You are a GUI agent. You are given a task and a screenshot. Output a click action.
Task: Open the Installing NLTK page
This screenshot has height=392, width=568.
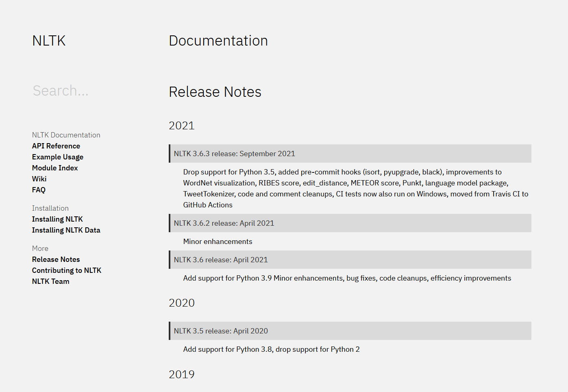pos(57,219)
